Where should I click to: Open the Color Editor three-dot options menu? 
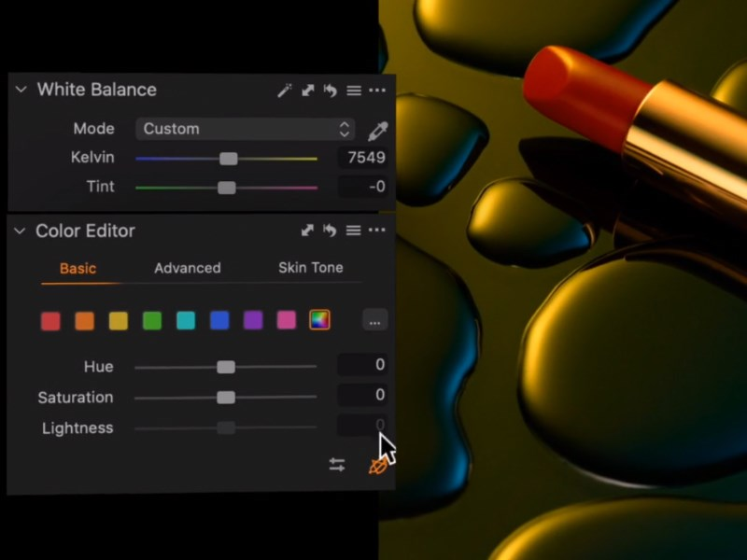point(376,230)
